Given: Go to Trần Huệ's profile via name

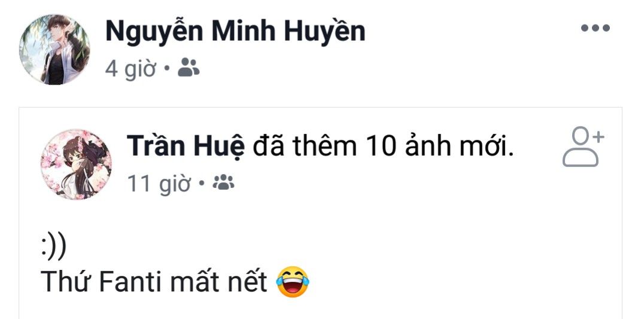Looking at the screenshot, I should pyautogui.click(x=186, y=147).
